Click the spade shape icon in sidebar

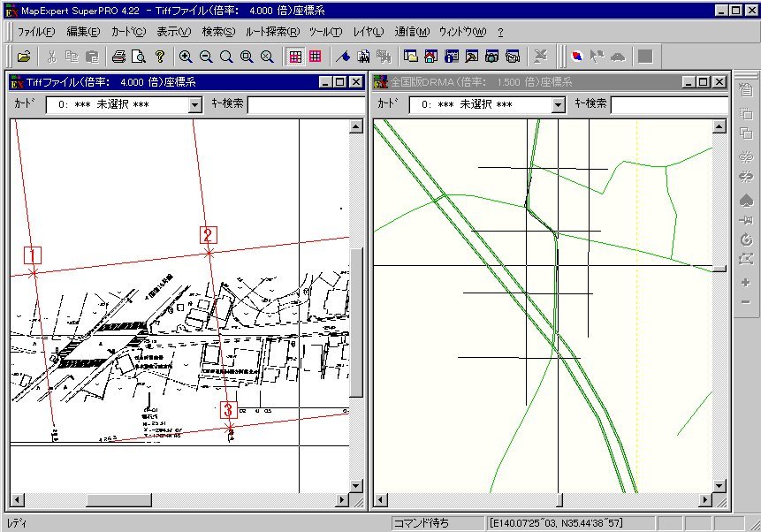746,201
